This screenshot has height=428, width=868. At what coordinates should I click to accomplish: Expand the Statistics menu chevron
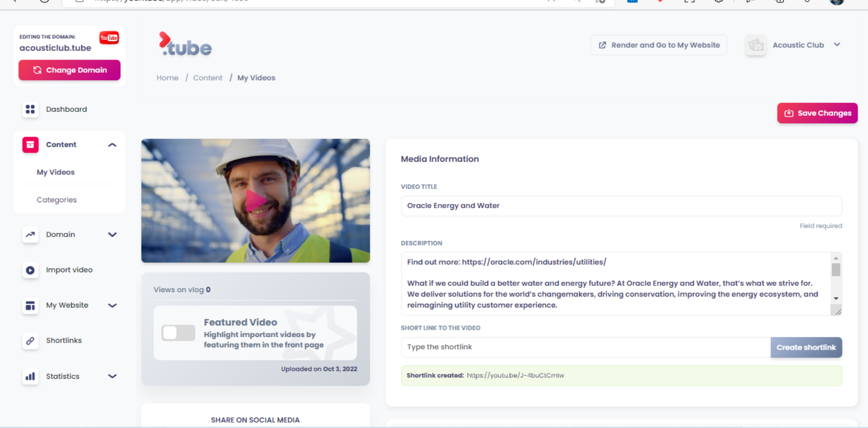[112, 376]
